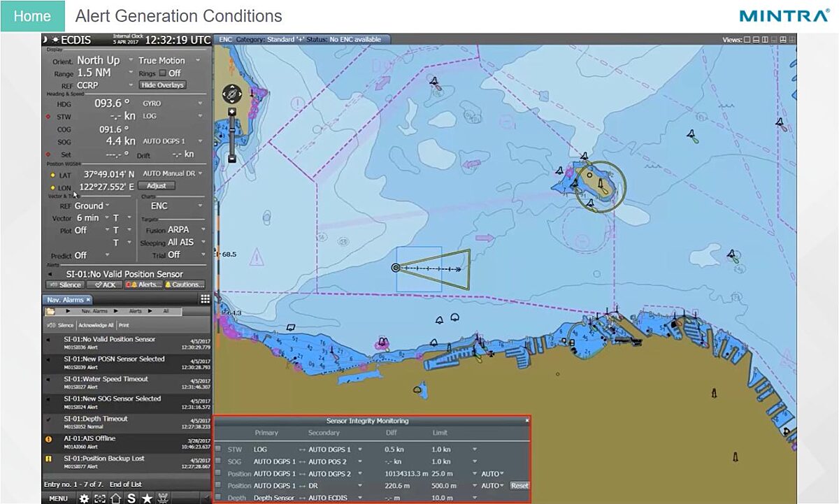
Task: Click the Adjust position button
Action: pos(157,186)
